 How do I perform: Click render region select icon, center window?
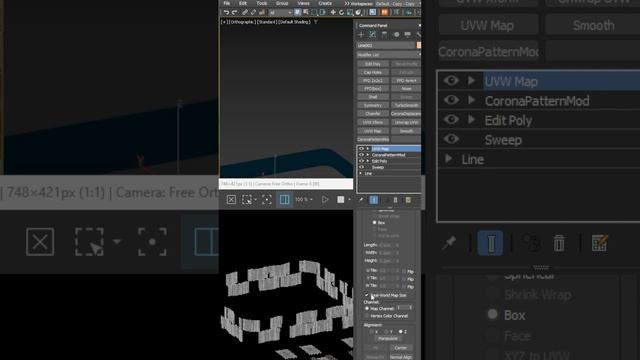247,200
